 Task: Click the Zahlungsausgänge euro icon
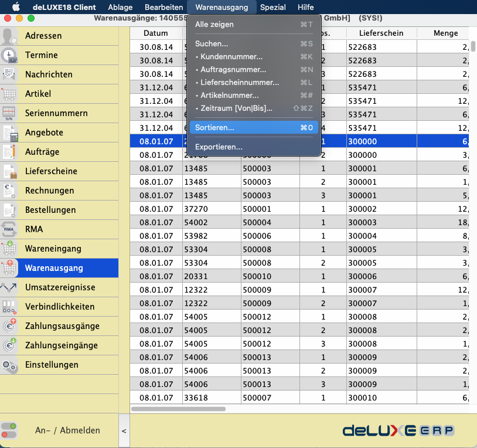(9, 326)
